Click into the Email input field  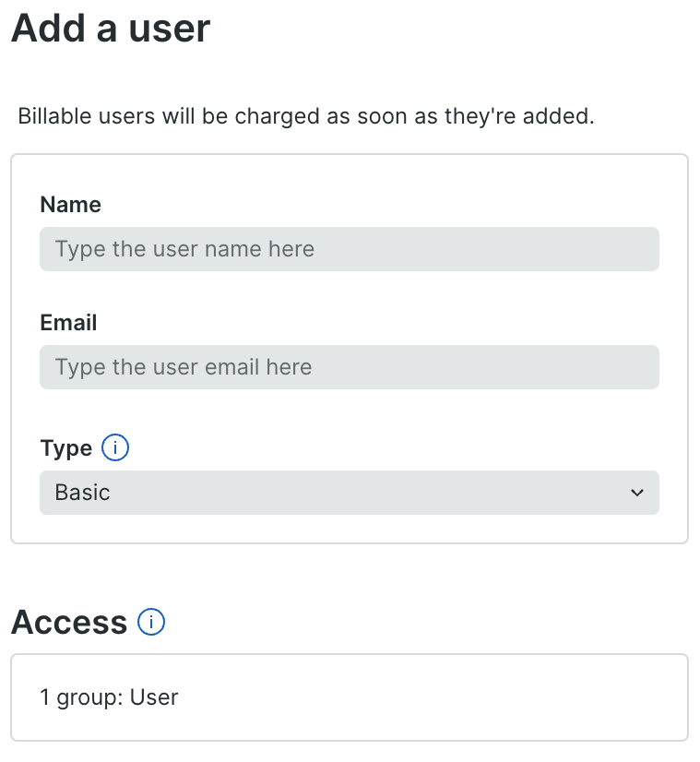point(350,367)
